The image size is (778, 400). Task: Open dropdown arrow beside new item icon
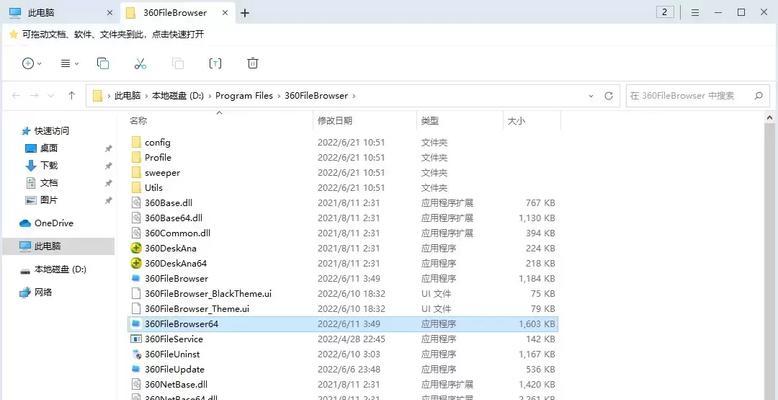coord(40,64)
